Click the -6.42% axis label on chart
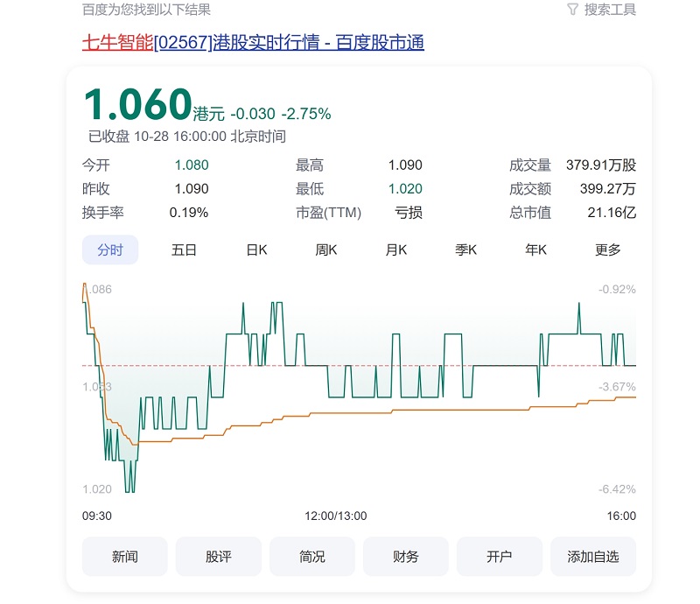Viewport: 700px width, 604px height. coord(617,489)
